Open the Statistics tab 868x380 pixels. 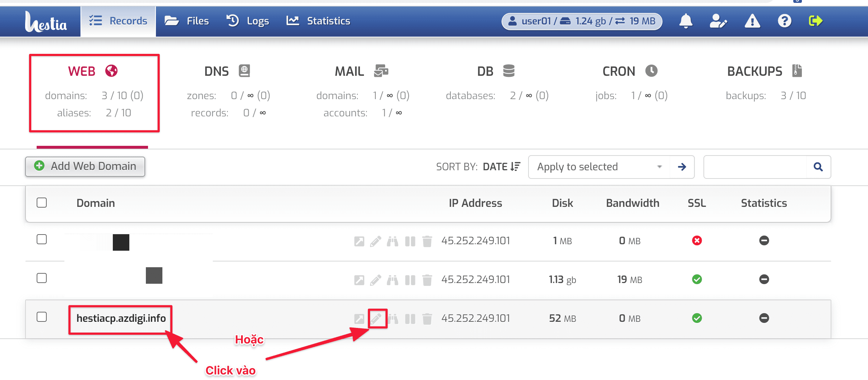pyautogui.click(x=318, y=20)
